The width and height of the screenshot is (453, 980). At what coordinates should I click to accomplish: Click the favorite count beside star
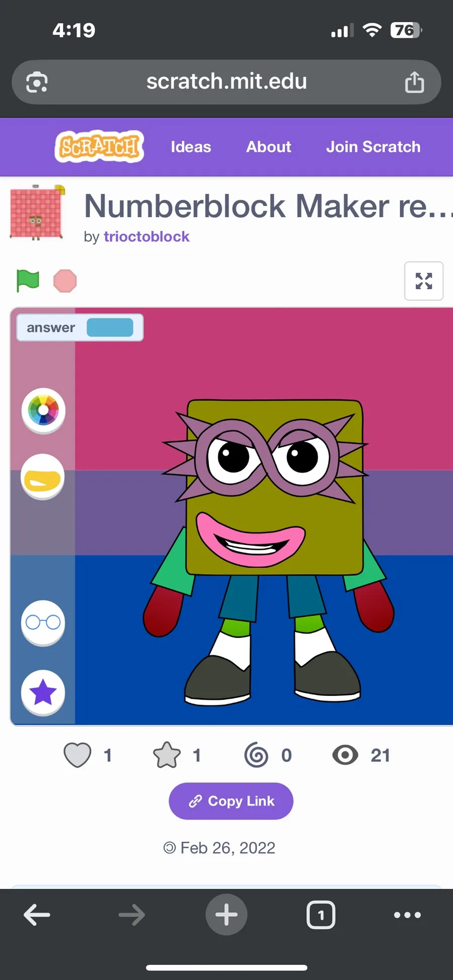tap(197, 755)
